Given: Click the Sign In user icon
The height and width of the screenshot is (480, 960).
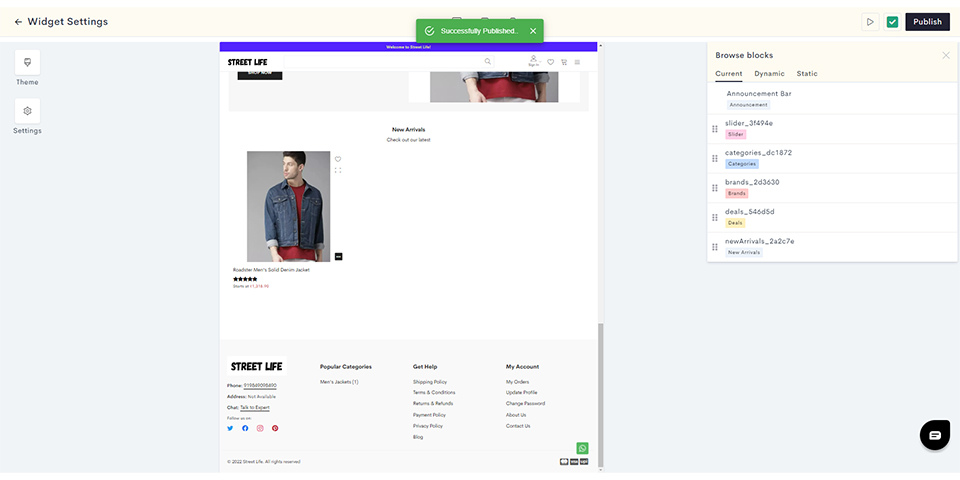Looking at the screenshot, I should [x=533, y=60].
